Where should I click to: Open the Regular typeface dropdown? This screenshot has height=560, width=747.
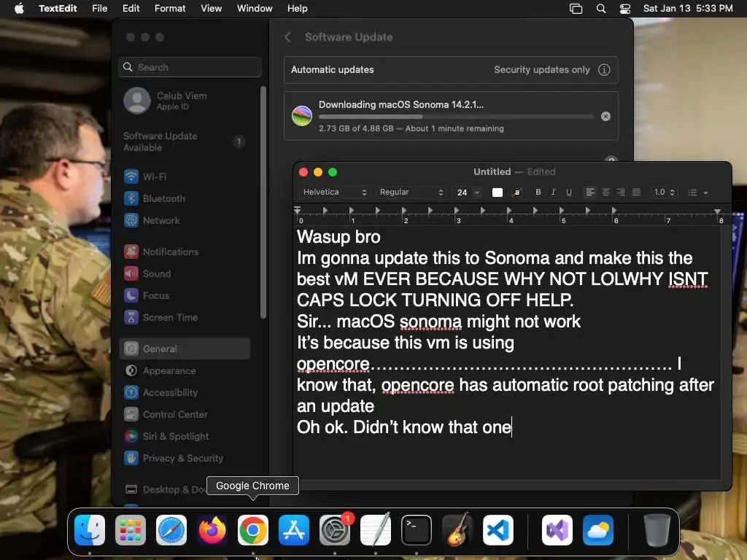pyautogui.click(x=411, y=192)
